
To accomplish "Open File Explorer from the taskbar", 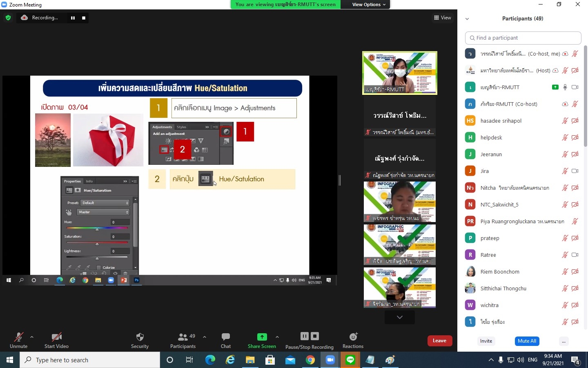I will [x=250, y=360].
